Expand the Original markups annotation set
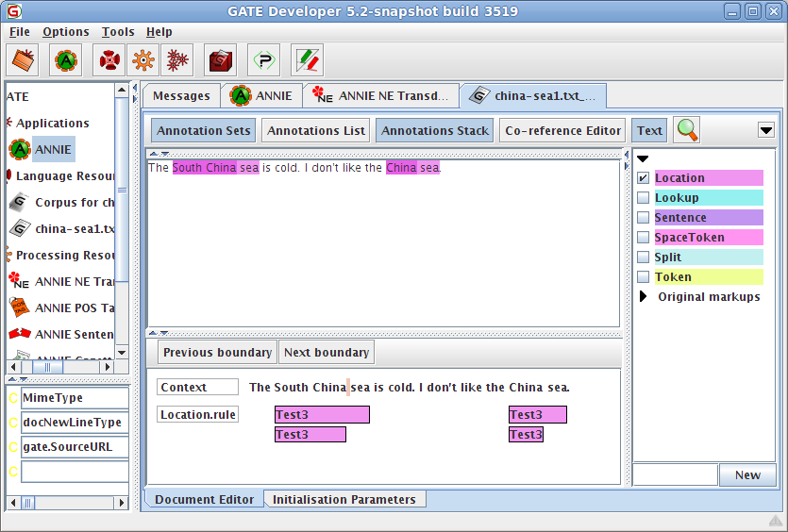Image resolution: width=788 pixels, height=532 pixels. click(x=643, y=296)
